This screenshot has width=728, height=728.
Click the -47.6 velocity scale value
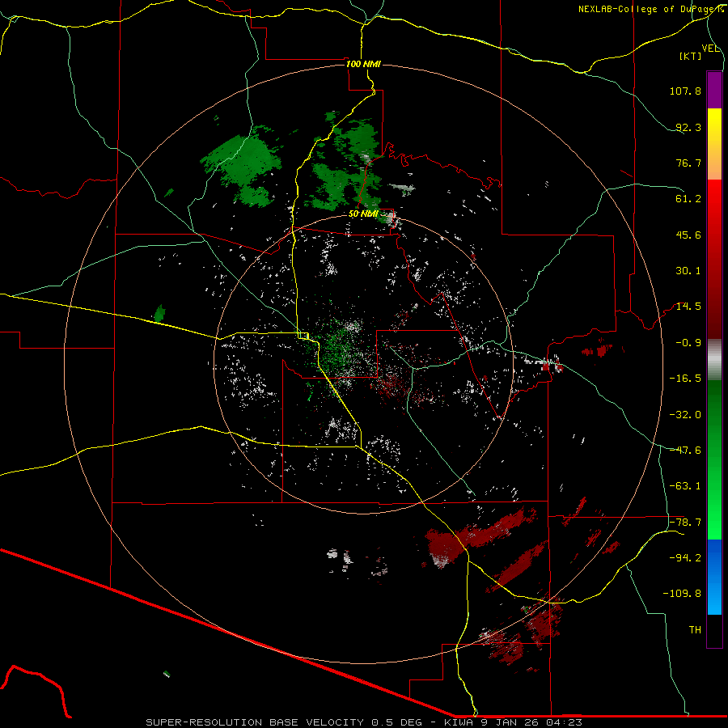685,451
